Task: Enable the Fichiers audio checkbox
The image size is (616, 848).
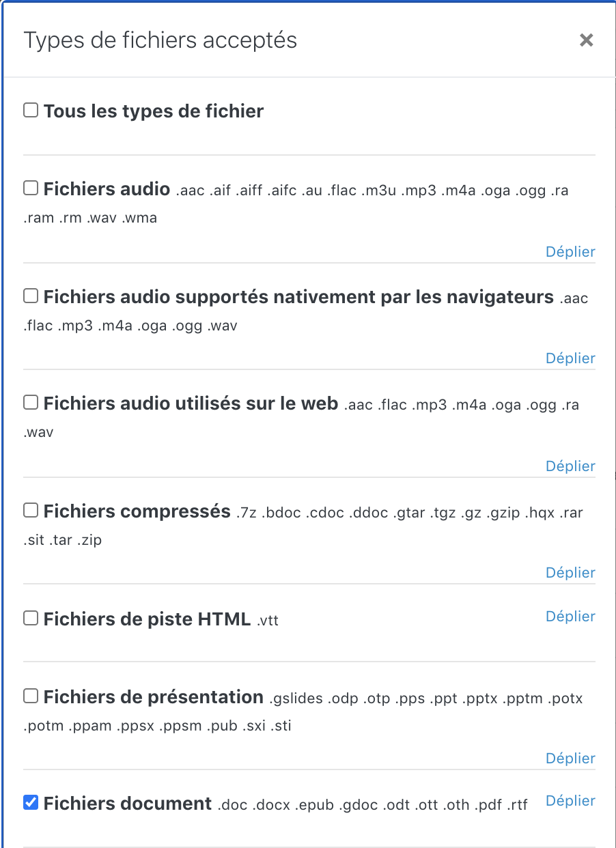Action: [x=31, y=188]
